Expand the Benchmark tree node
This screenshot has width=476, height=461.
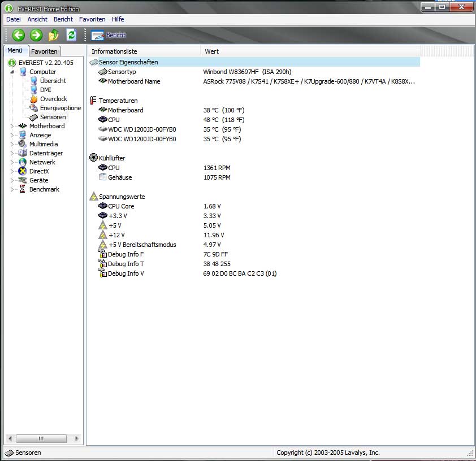pos(12,189)
